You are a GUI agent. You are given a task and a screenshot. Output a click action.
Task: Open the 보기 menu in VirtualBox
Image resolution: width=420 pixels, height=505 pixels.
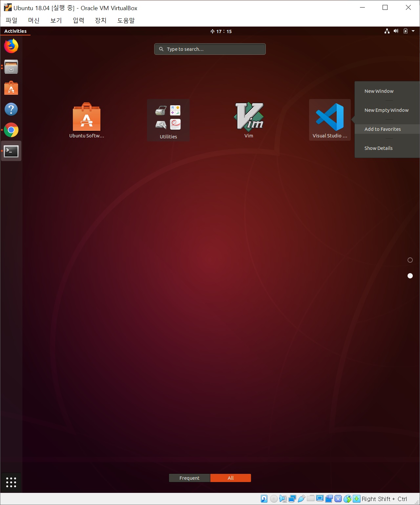pyautogui.click(x=56, y=20)
